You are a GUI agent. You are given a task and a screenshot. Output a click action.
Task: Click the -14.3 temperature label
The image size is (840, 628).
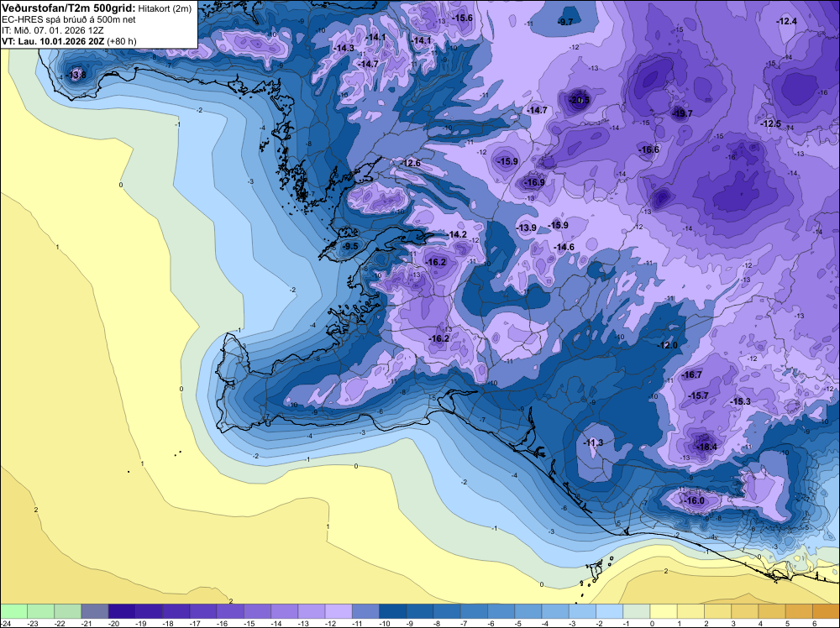(344, 48)
